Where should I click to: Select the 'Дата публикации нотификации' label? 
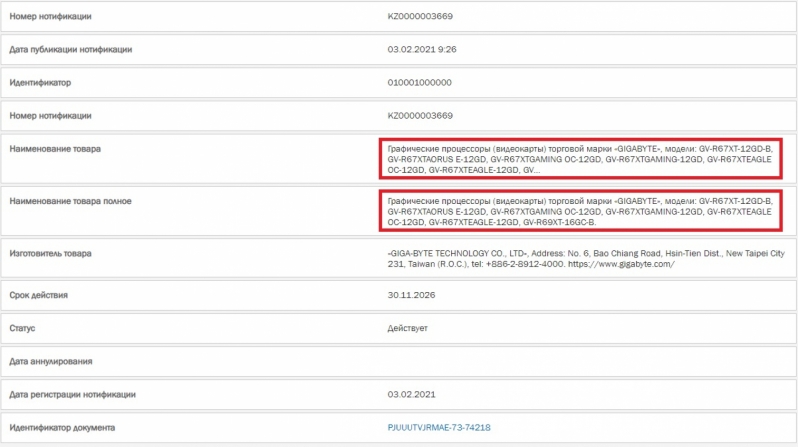point(71,49)
